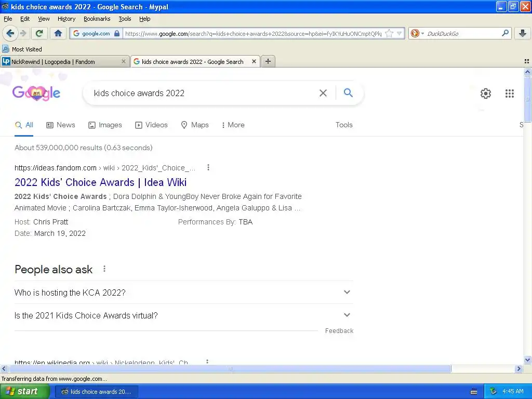Open the Downloads arrow button
This screenshot has width=532, height=399.
(523, 33)
